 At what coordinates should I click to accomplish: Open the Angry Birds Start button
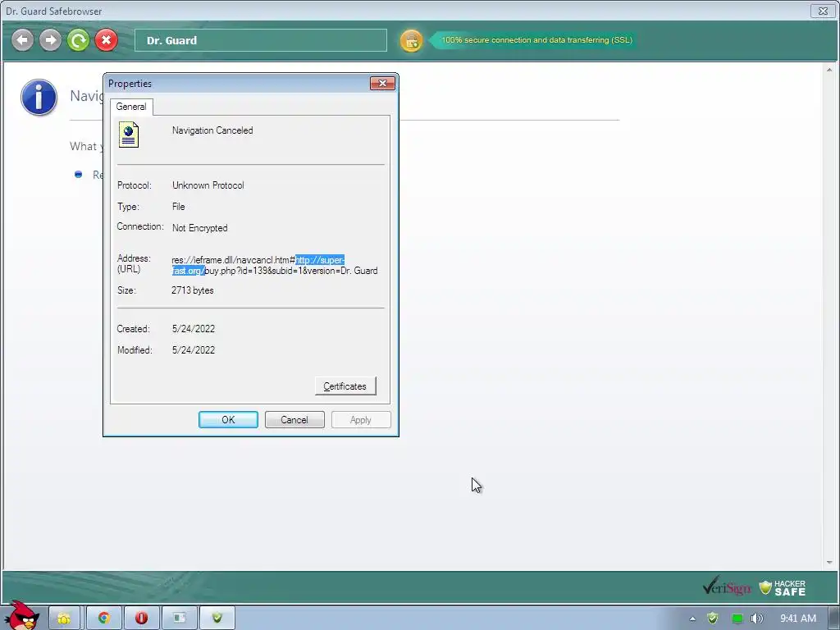(x=22, y=615)
